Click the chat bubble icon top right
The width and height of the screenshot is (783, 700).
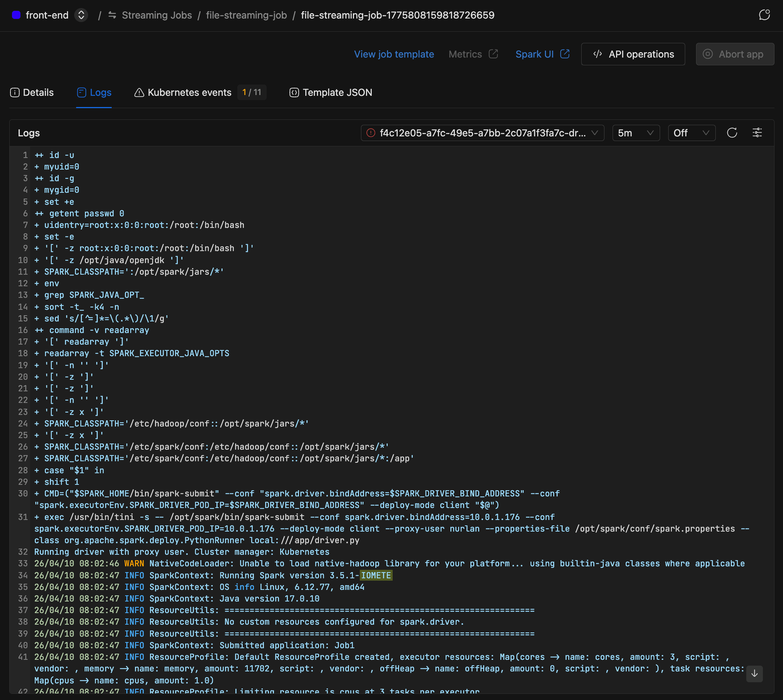tap(764, 15)
